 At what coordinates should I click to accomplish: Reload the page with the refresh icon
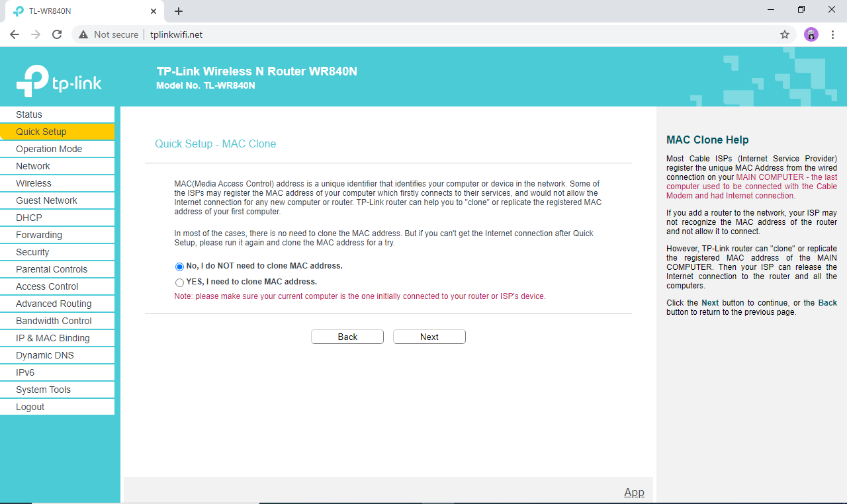pos(57,34)
